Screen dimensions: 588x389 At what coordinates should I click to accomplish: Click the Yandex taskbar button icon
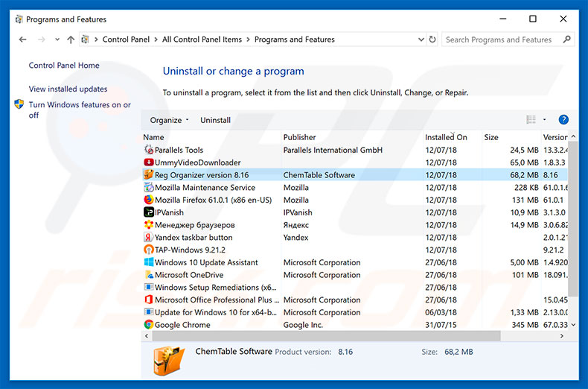click(149, 237)
